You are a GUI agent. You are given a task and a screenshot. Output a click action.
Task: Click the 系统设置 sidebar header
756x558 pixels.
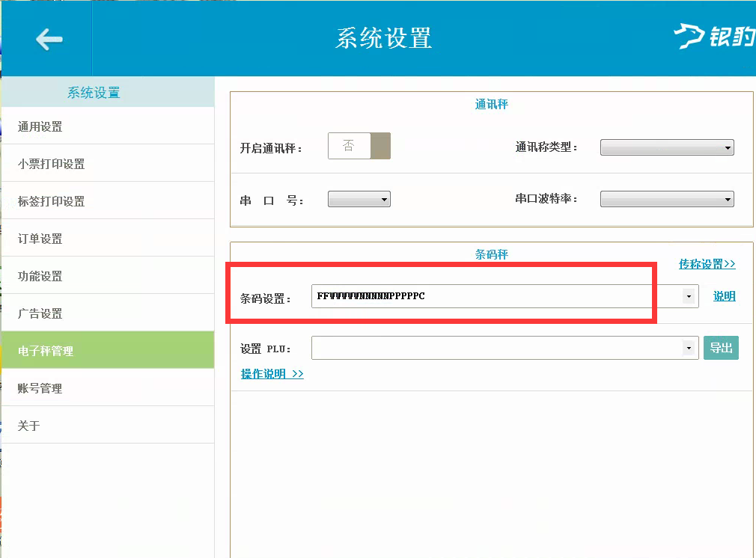tap(108, 92)
